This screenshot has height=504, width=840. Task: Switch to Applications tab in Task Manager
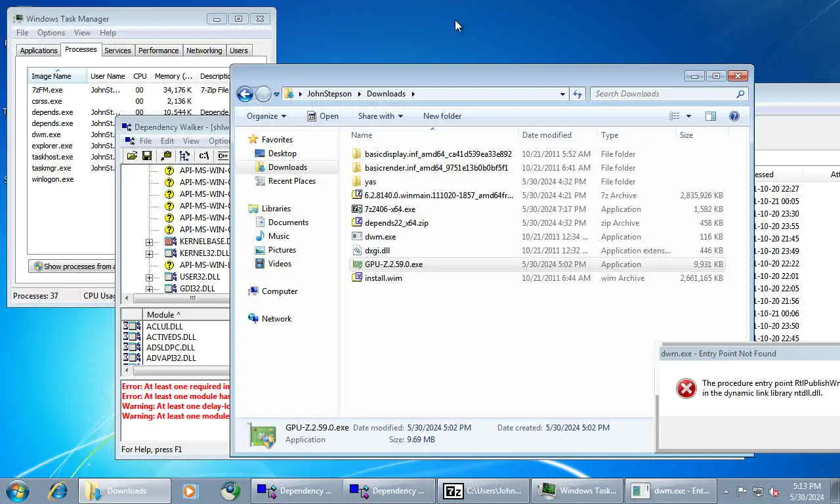pyautogui.click(x=39, y=51)
